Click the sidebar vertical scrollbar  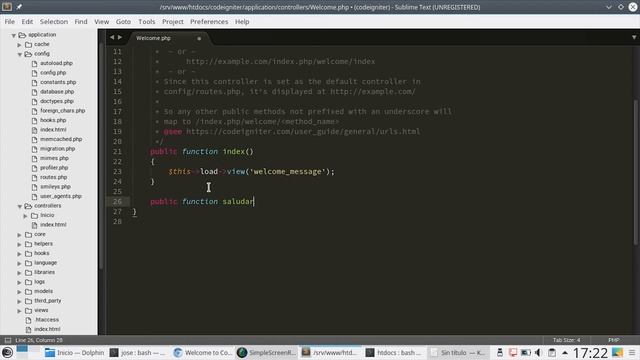click(101, 155)
